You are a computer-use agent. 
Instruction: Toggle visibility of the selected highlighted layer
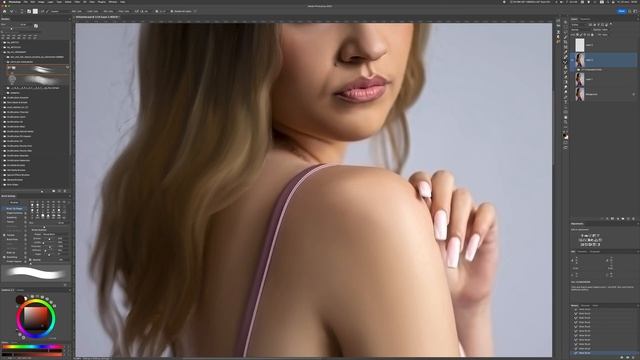pyautogui.click(x=573, y=60)
